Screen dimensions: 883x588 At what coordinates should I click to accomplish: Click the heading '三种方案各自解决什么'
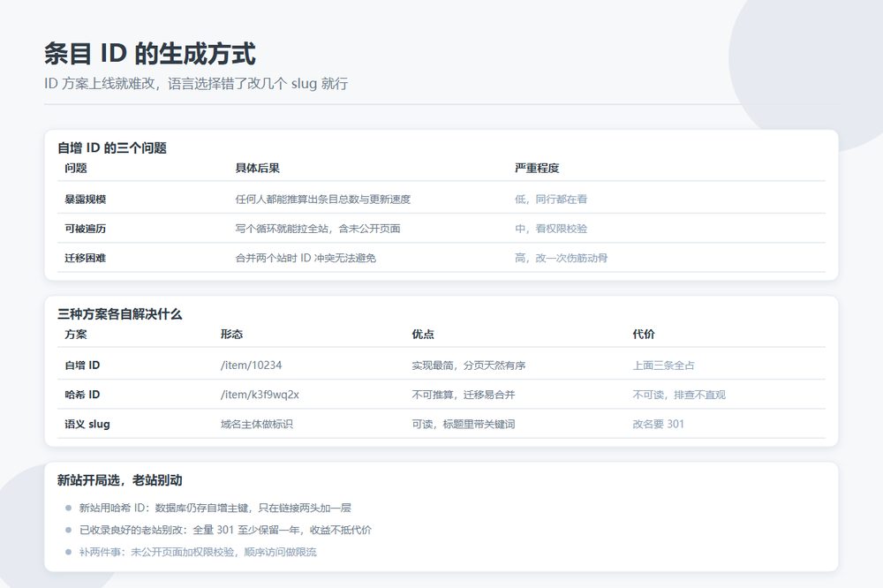point(119,314)
